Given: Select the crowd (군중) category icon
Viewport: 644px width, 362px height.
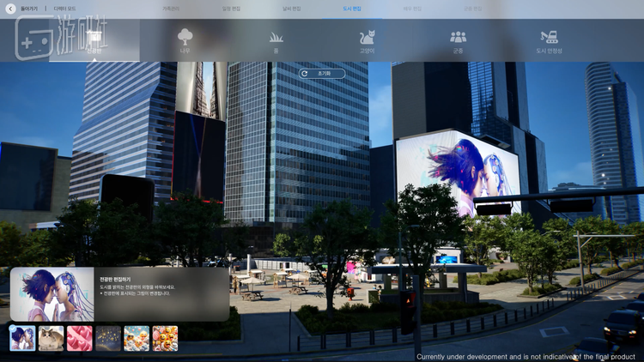Looking at the screenshot, I should [x=458, y=39].
